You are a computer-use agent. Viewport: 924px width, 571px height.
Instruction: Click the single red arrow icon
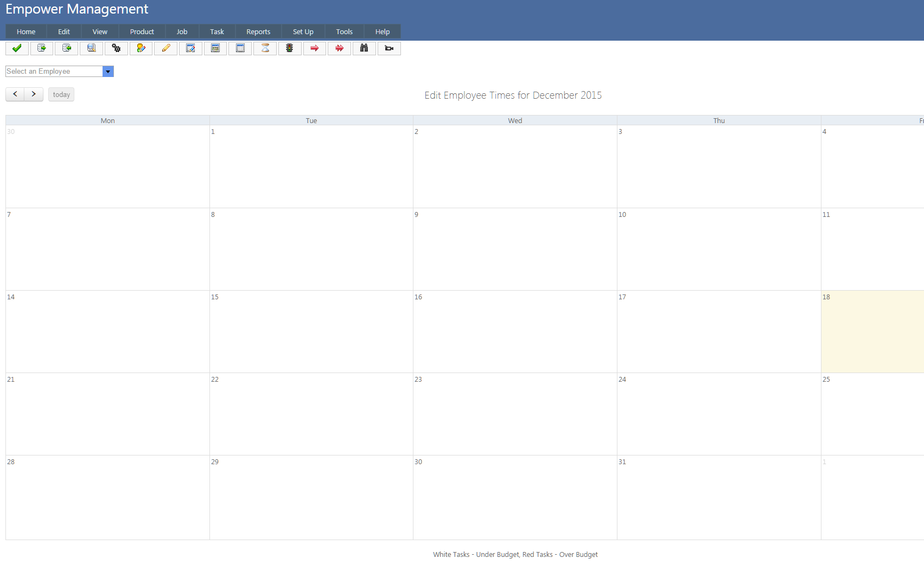click(314, 48)
